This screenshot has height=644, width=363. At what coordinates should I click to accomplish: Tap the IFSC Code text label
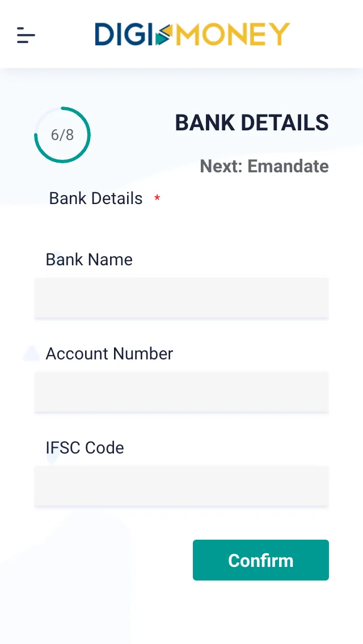point(85,448)
